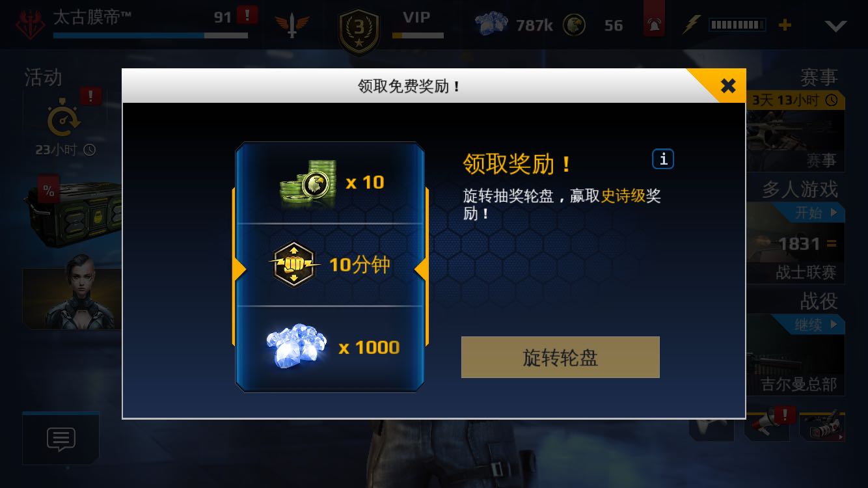The width and height of the screenshot is (868, 488).
Task: Click the 旋转轮盘 spin wheel button
Action: [560, 357]
